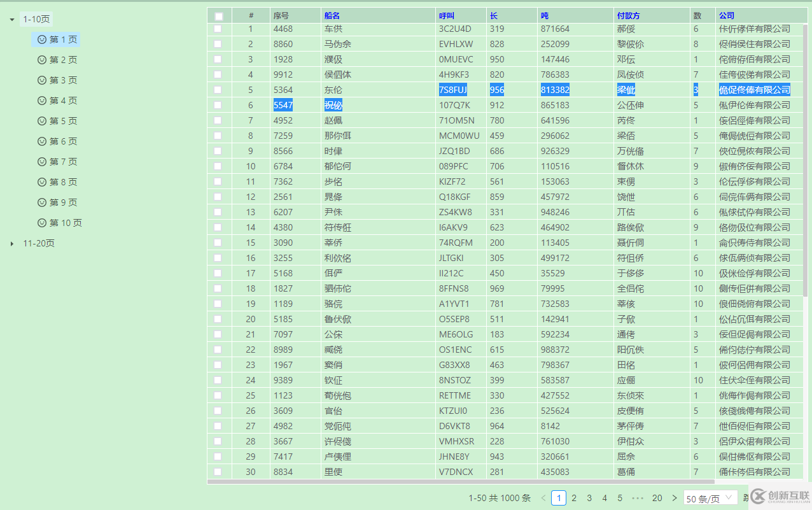This screenshot has height=510, width=812.
Task: Click the previous-page arrow in pagination
Action: (544, 497)
